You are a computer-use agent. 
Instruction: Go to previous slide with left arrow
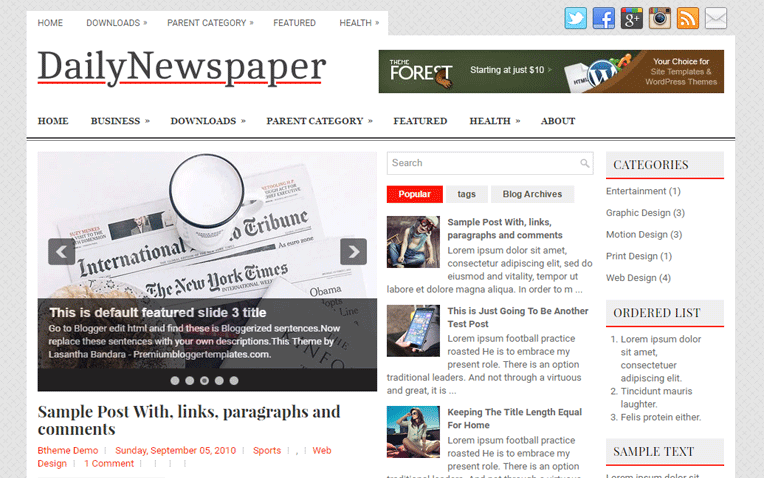pyautogui.click(x=61, y=251)
